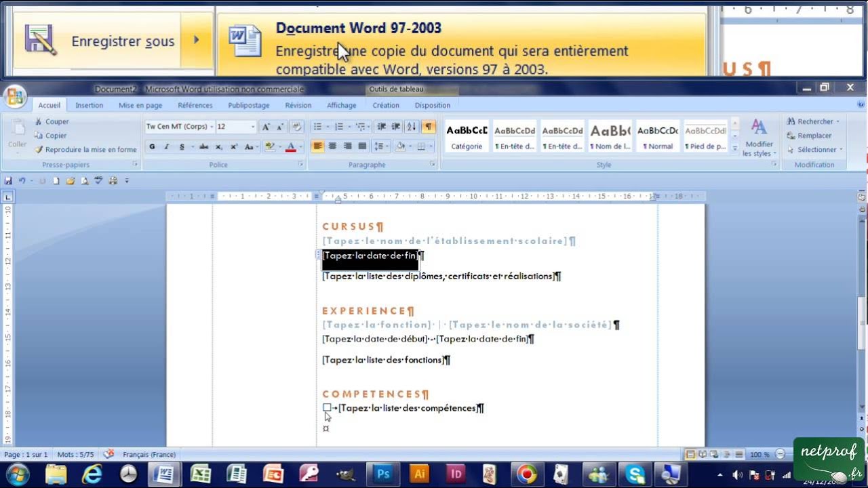Run spell check from Quick Access toolbar
Image resolution: width=868 pixels, height=488 pixels.
click(99, 181)
